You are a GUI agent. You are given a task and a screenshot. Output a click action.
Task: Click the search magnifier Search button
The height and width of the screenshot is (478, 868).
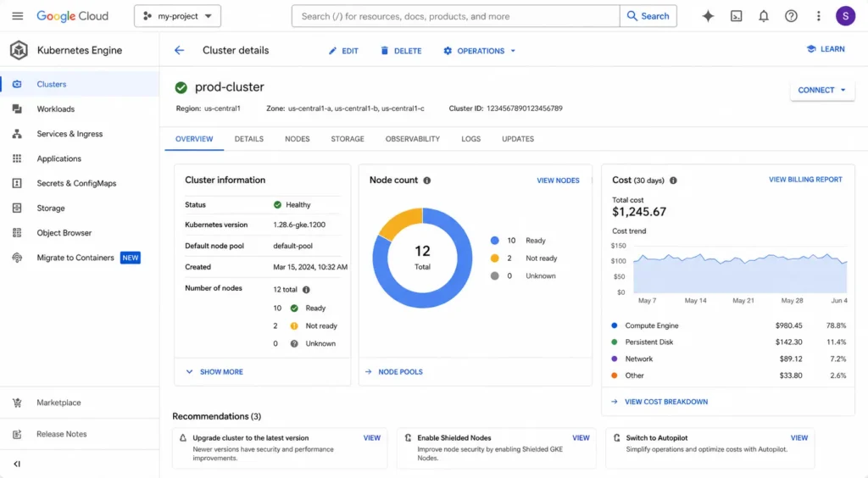click(648, 16)
